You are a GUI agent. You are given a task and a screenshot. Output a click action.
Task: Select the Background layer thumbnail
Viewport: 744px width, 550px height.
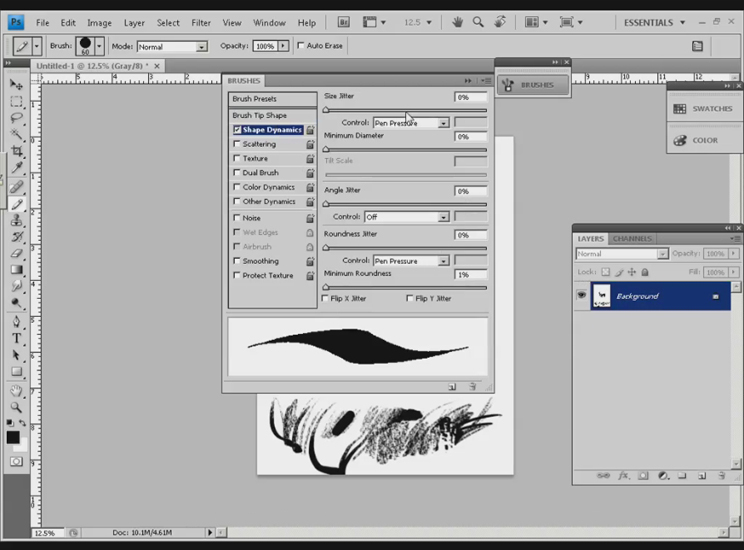point(602,296)
